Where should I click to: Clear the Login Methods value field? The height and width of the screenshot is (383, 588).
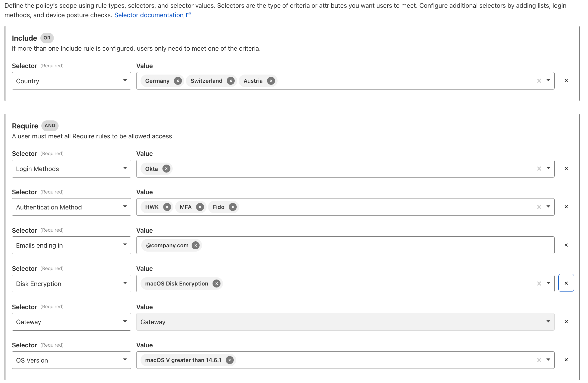[x=539, y=169]
